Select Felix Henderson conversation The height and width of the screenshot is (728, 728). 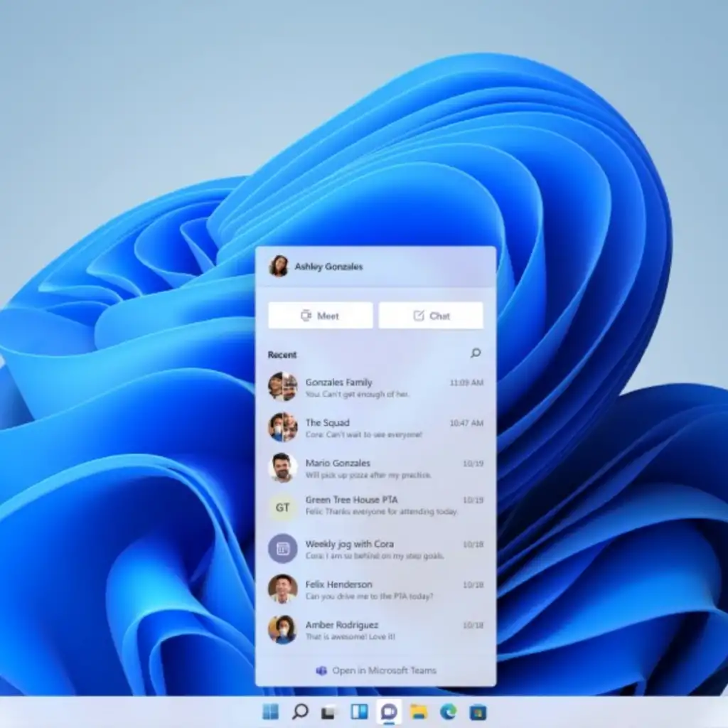pyautogui.click(x=375, y=590)
